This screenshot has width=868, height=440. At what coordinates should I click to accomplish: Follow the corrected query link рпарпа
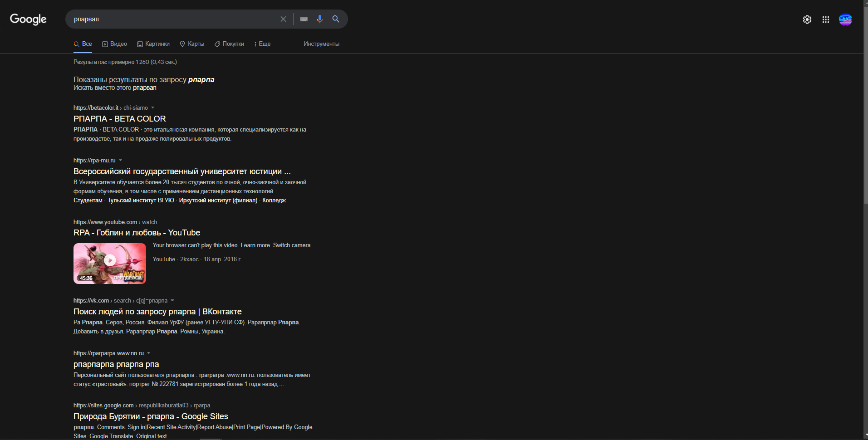(x=201, y=79)
